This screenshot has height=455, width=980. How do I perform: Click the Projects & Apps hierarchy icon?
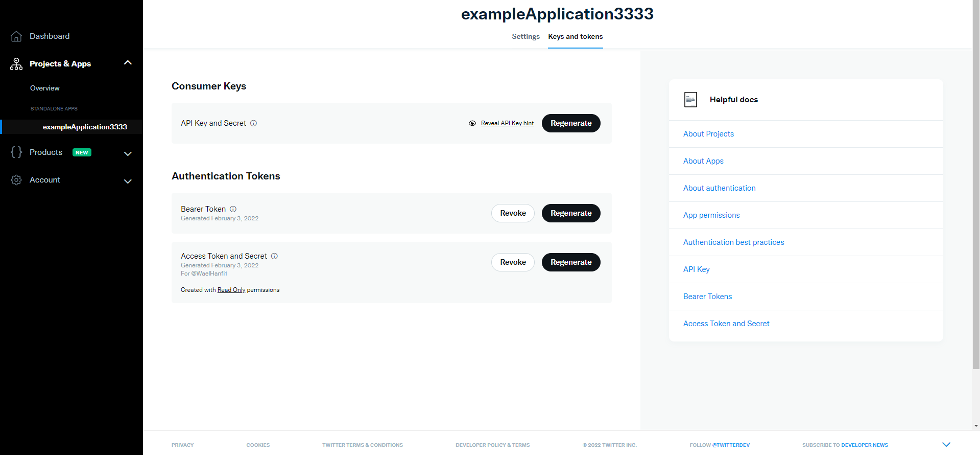pos(16,64)
